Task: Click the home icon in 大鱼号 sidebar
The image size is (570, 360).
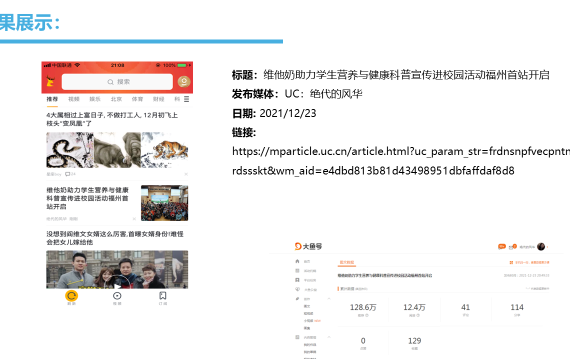Action: pos(297,261)
